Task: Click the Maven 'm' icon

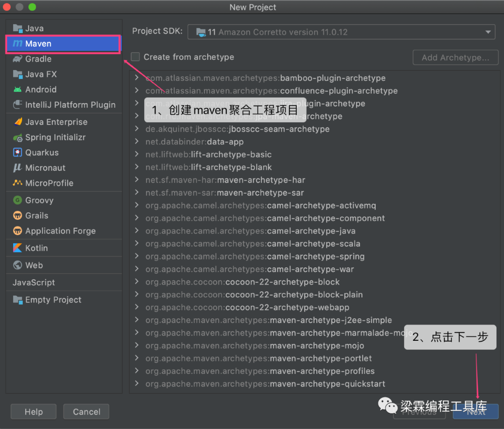Action: pos(18,43)
